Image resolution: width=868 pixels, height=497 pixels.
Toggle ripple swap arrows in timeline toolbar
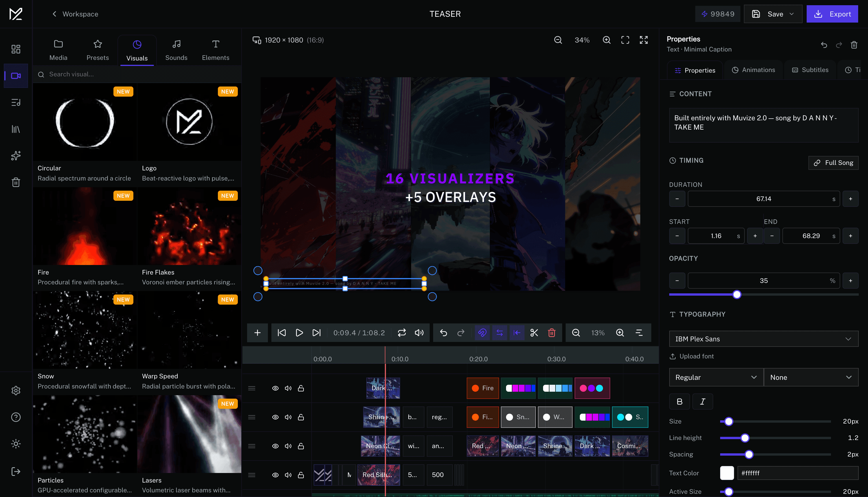pyautogui.click(x=500, y=332)
